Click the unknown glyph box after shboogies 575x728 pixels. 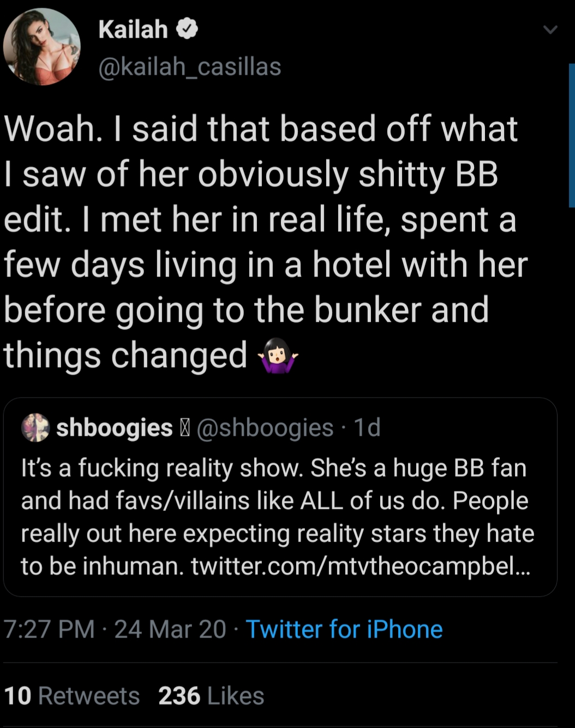pos(184,428)
